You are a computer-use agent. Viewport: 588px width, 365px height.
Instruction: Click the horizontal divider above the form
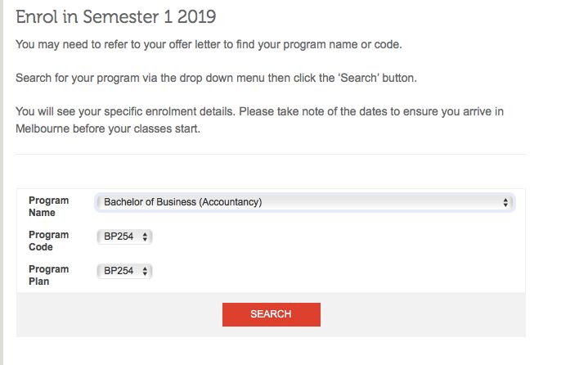(271, 154)
